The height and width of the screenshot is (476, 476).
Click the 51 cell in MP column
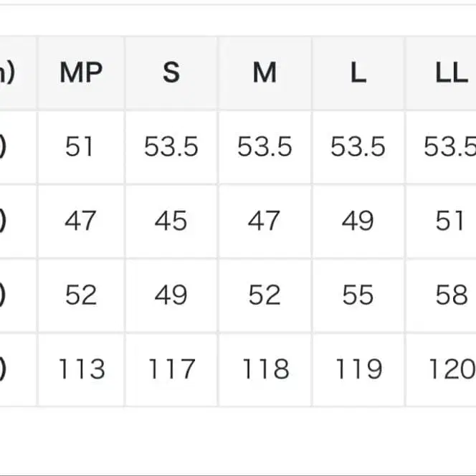pos(80,147)
